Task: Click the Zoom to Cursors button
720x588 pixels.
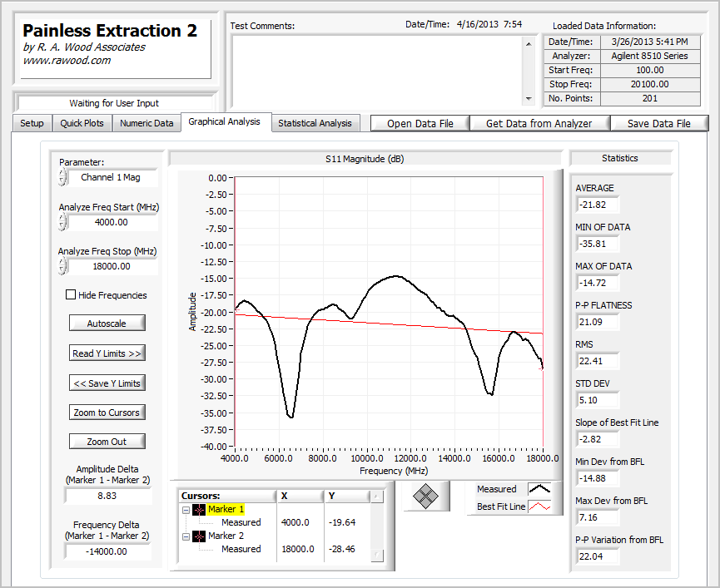Action: tap(107, 413)
